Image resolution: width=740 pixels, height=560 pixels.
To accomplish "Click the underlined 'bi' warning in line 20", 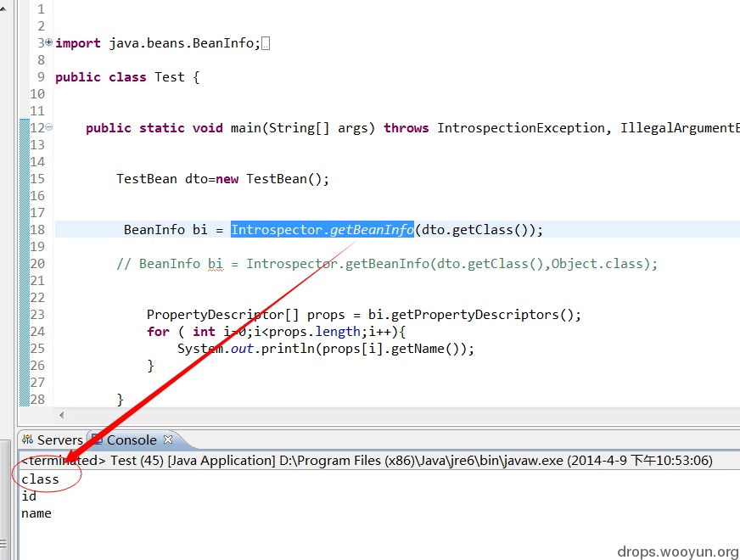I will [x=216, y=264].
